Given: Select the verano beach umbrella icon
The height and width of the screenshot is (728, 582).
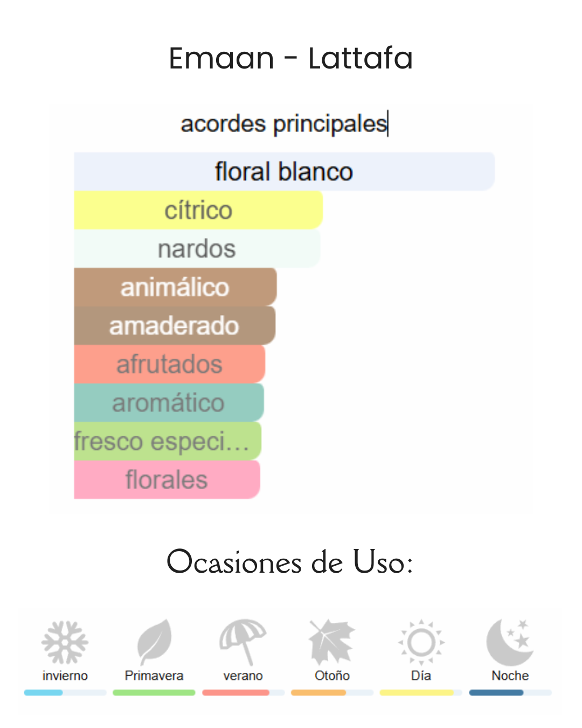Looking at the screenshot, I should coord(243,641).
